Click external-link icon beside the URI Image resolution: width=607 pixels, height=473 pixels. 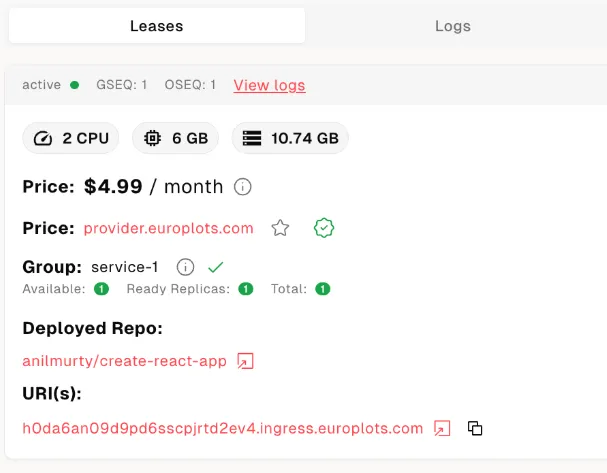coord(442,428)
